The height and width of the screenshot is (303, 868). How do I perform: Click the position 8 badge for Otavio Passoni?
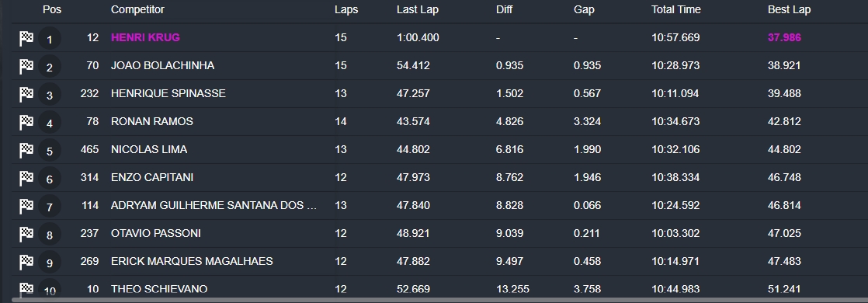point(49,235)
